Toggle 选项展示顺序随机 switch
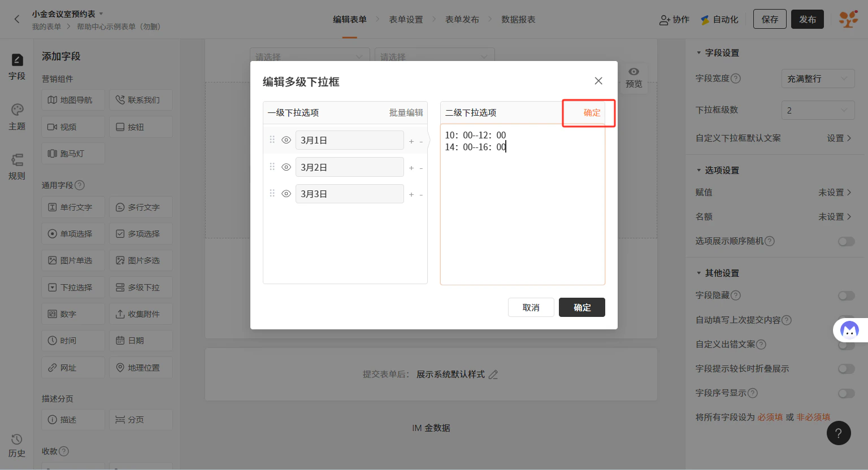This screenshot has width=868, height=470. (846, 241)
